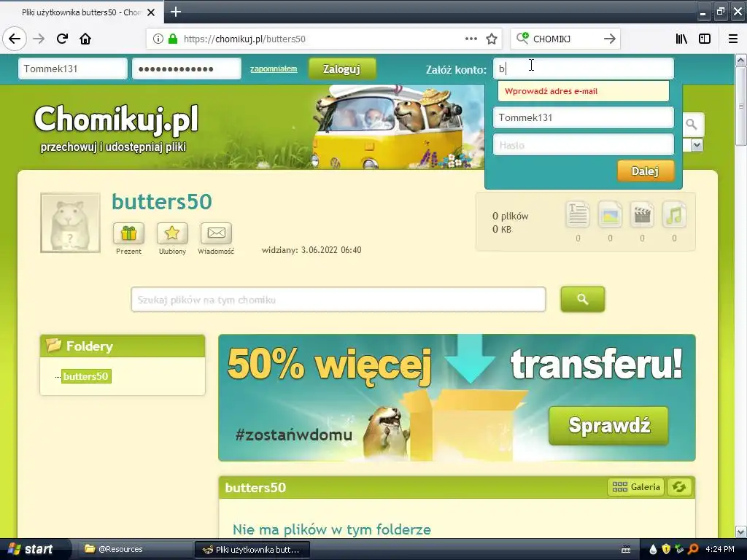The image size is (747, 560).
Task: Show site information icon in address bar
Action: pyautogui.click(x=158, y=39)
